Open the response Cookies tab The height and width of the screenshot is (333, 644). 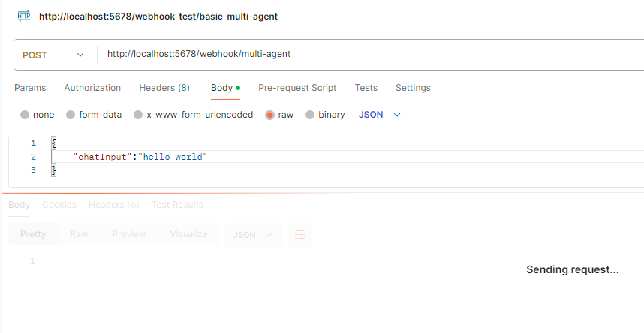[x=59, y=205]
